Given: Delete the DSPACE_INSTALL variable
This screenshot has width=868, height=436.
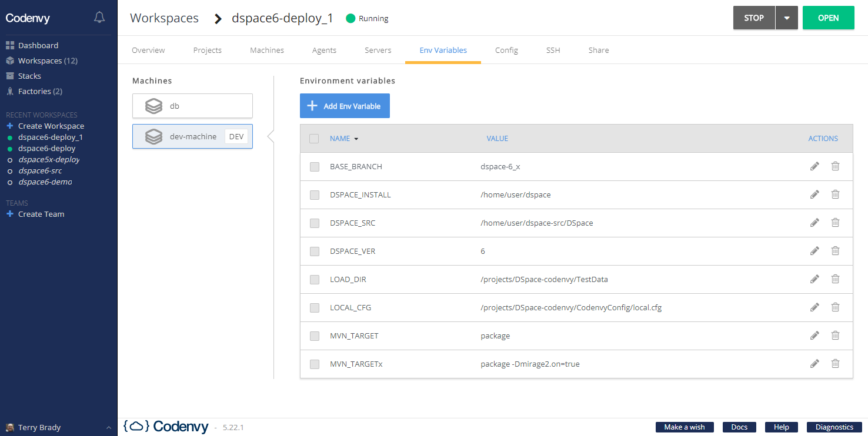Looking at the screenshot, I should coord(835,194).
